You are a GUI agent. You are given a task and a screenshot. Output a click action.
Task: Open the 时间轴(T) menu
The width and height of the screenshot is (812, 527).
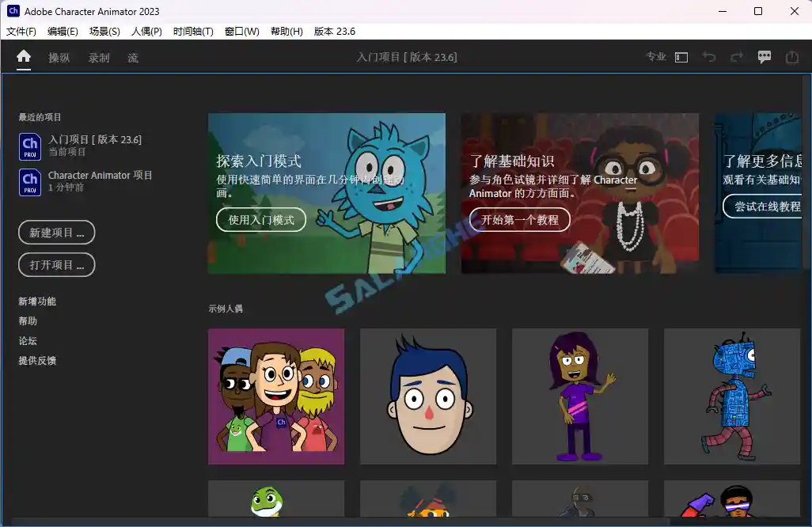193,32
